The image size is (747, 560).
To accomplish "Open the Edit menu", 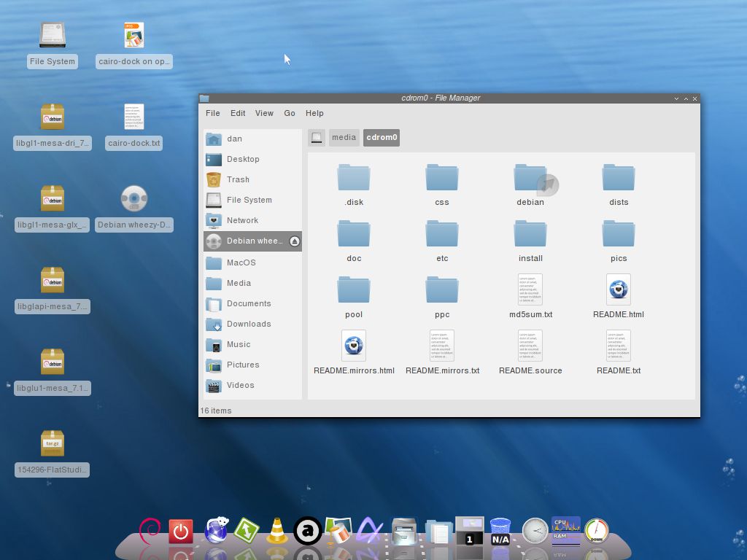I will 238,113.
